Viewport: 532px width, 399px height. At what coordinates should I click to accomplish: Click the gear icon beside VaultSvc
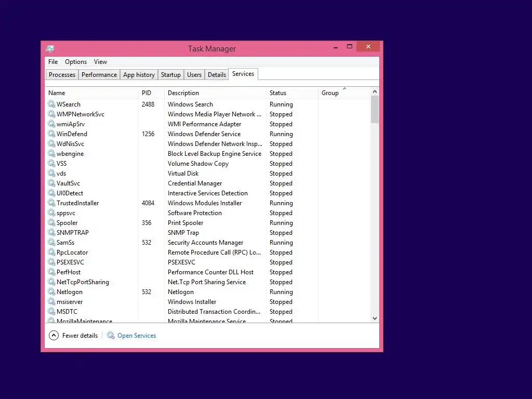coord(51,182)
